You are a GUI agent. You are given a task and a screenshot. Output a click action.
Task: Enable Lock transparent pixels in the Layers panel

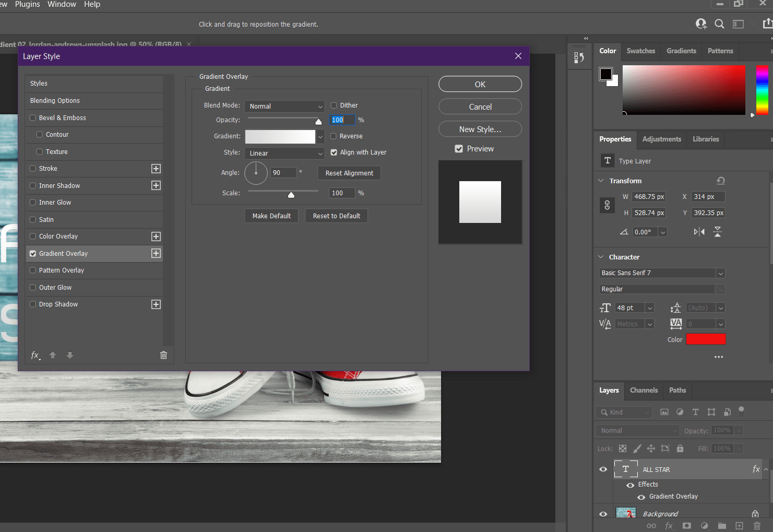coord(622,448)
